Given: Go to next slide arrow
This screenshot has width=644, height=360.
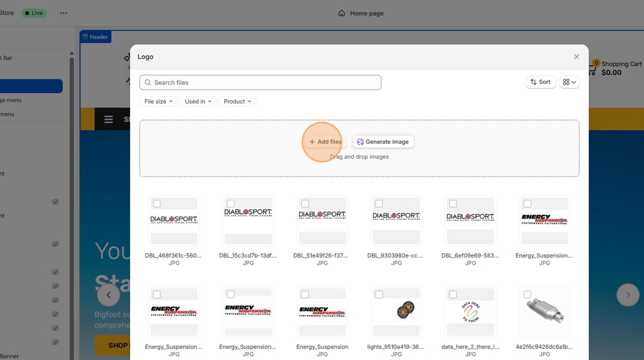Looking at the screenshot, I should click(x=627, y=294).
